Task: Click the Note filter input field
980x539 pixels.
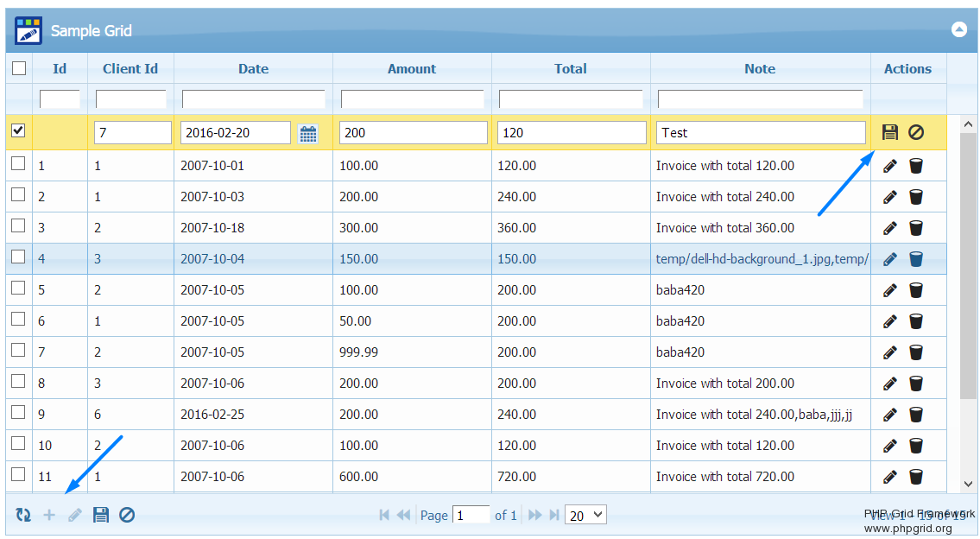Action: click(x=760, y=99)
